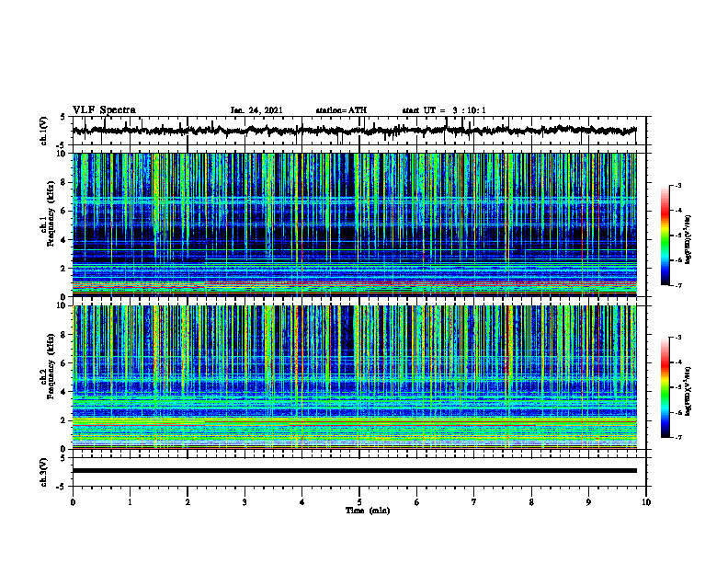This screenshot has width=728, height=563.
Task: Click the time axis tick label "2"
Action: point(188,502)
